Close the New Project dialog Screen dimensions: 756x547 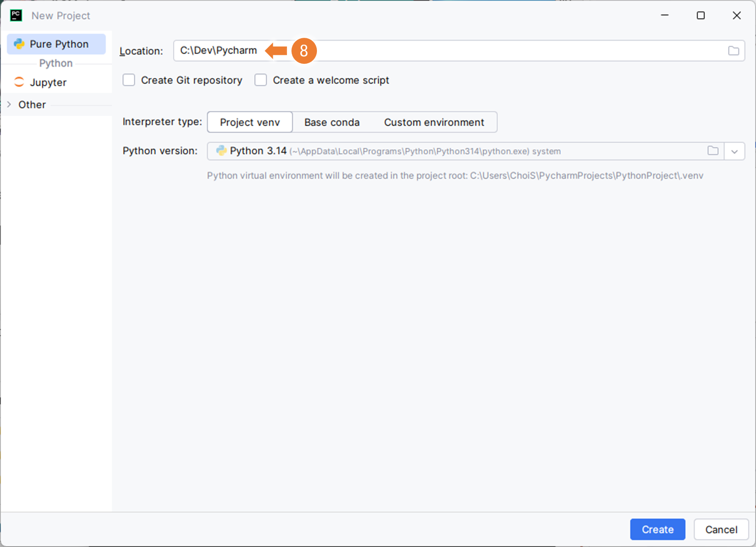coord(736,15)
